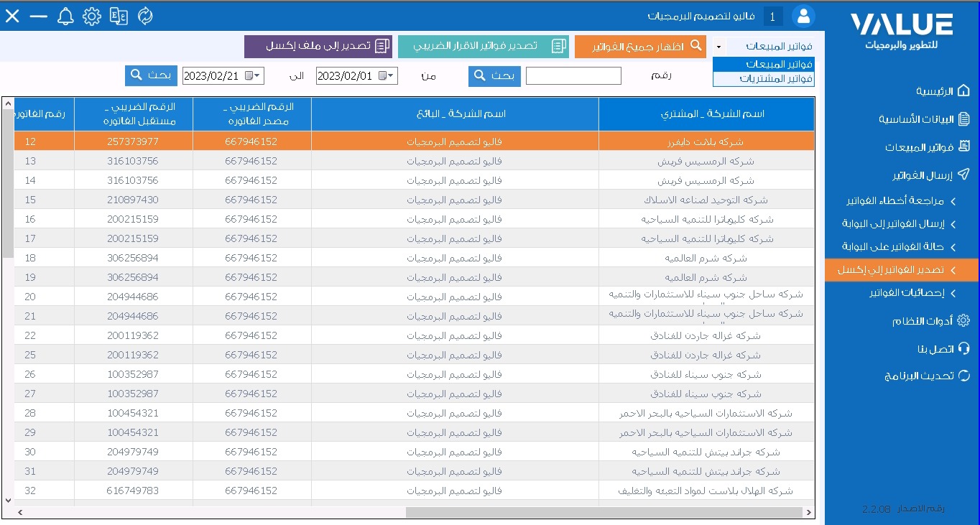The height and width of the screenshot is (525, 980).
Task: Select invoice row number 15 شركه التوحيد
Action: click(x=414, y=200)
